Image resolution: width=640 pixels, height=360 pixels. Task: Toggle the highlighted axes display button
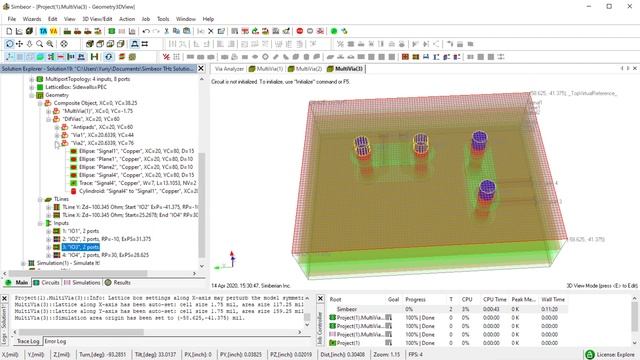[x=10, y=57]
